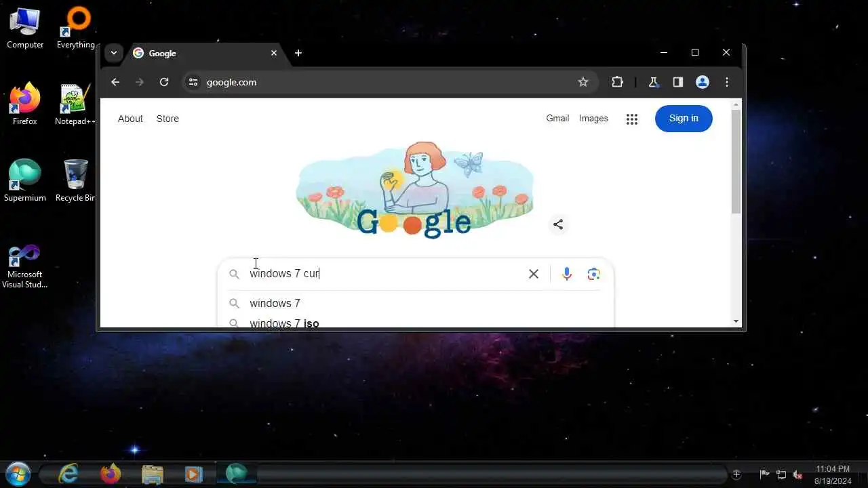Screen dimensions: 868x488
Task: Open the Google apps grid
Action: pos(632,119)
